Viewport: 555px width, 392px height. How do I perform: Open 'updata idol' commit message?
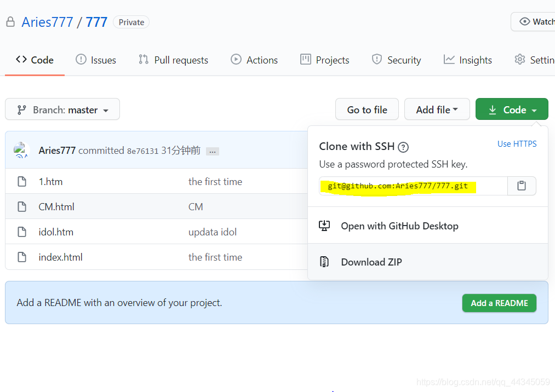(x=213, y=232)
